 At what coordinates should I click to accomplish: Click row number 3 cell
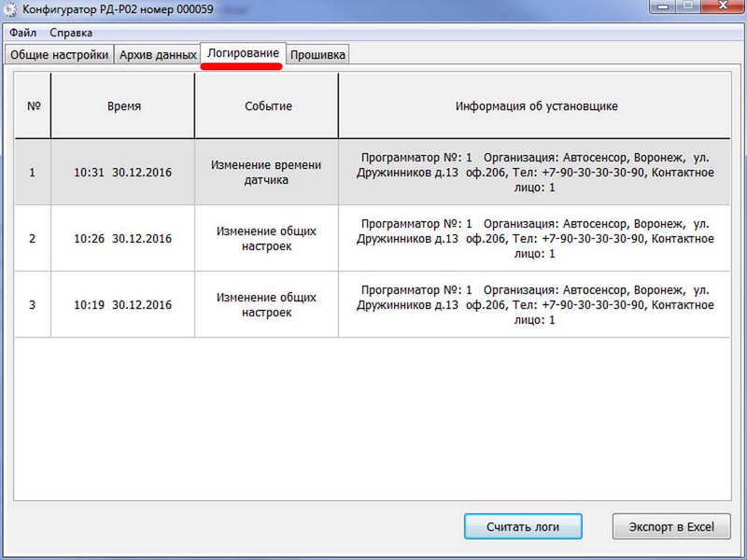click(x=33, y=305)
